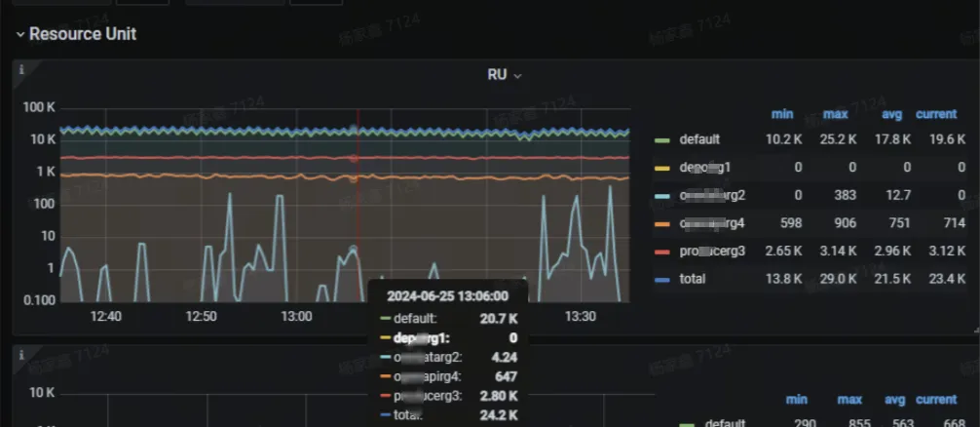980x427 pixels.
Task: Click red color swatch of the rg3 series
Action: pos(662,252)
